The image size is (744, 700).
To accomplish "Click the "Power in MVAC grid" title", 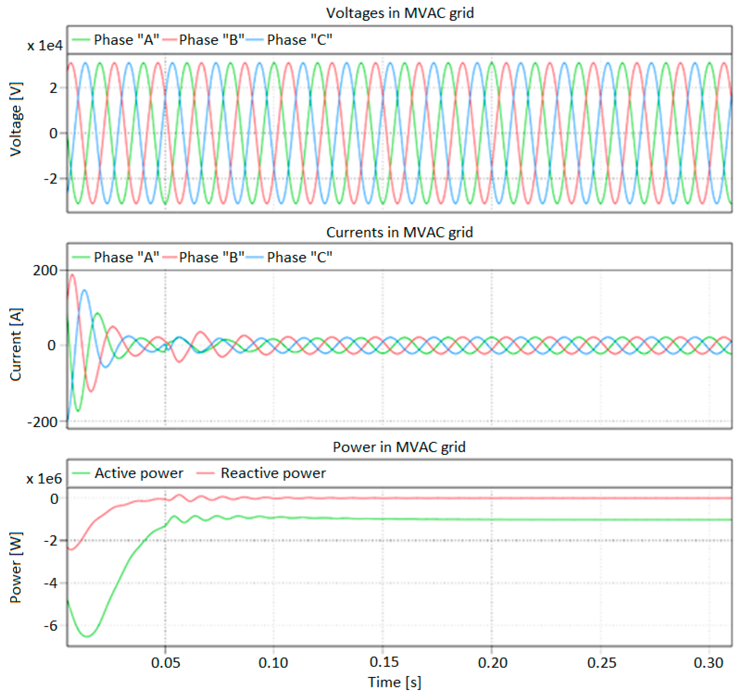I will 399,447.
